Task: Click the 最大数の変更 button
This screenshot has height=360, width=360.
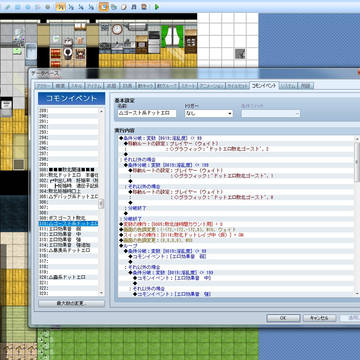Action: click(72, 304)
